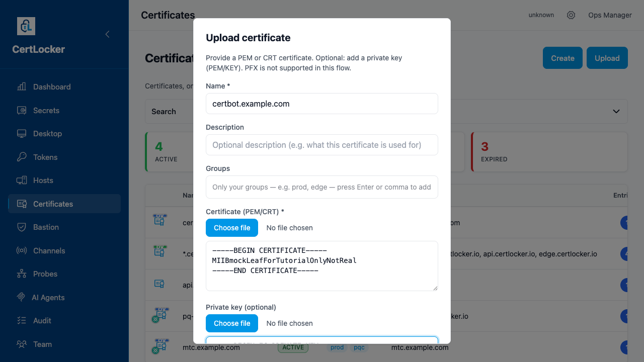Open the Secrets sidebar item
644x362 pixels.
(64, 111)
